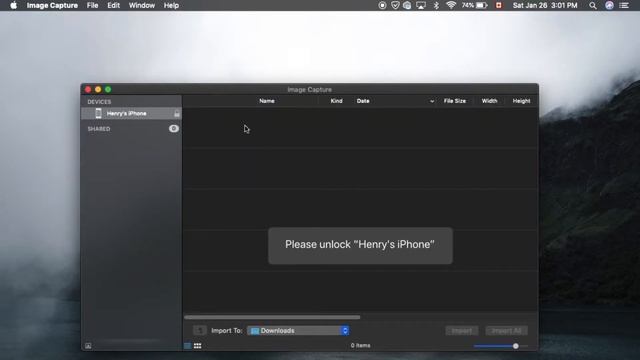Minimize the Image Capture window
The height and width of the screenshot is (360, 640).
click(x=98, y=89)
